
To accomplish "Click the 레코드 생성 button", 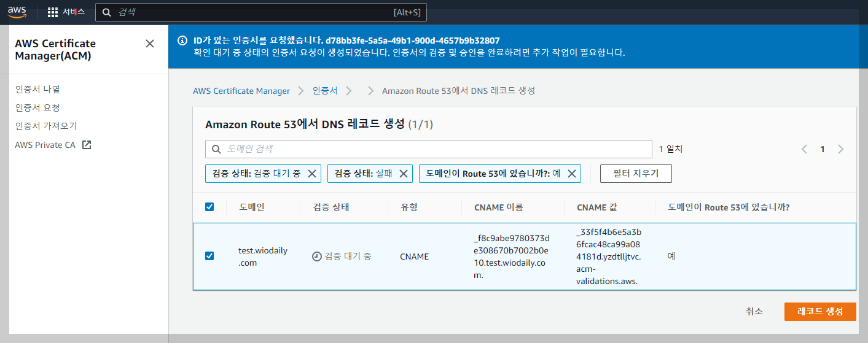I will pos(820,311).
